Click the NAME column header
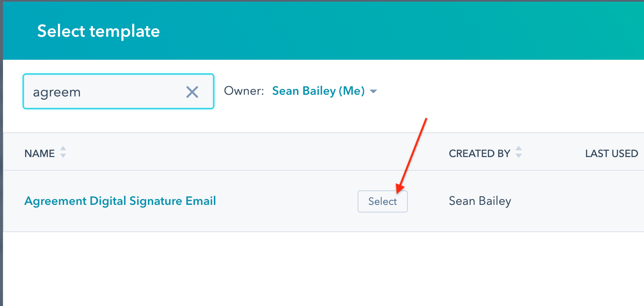Viewport: 644px width, 306px height. click(40, 154)
